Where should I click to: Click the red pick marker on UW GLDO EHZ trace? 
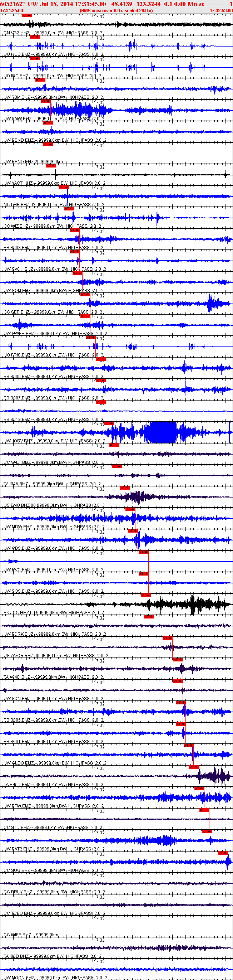click(188, 745)
